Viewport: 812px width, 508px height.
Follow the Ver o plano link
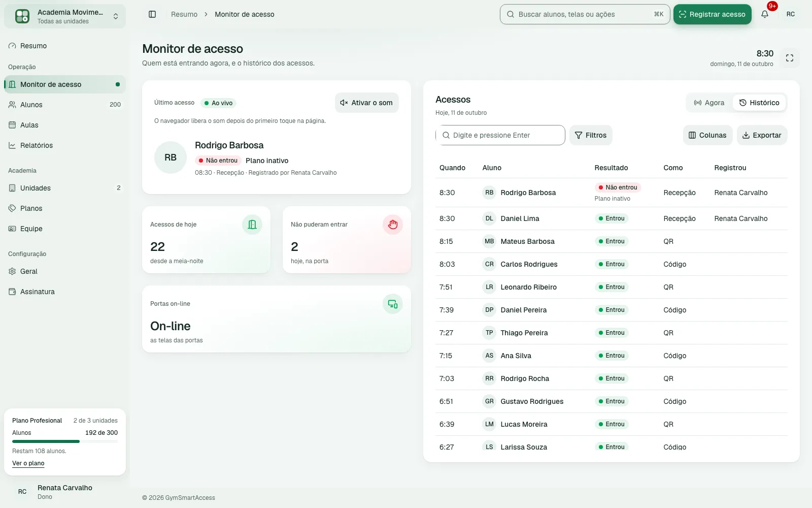(x=28, y=463)
